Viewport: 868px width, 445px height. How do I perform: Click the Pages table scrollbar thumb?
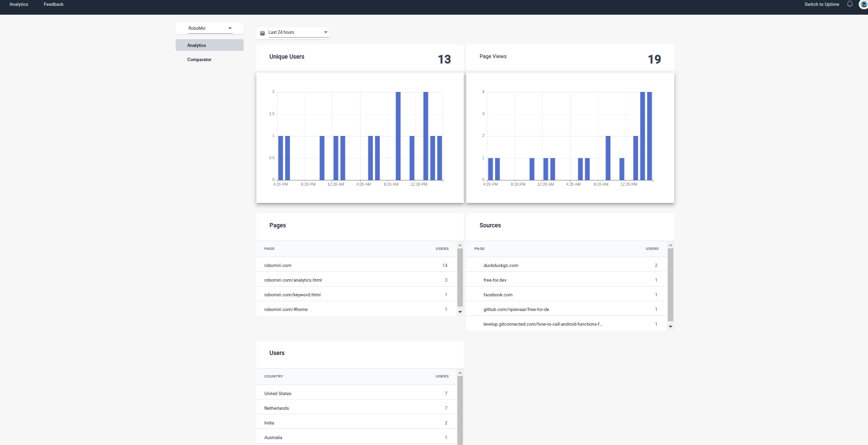pyautogui.click(x=460, y=278)
